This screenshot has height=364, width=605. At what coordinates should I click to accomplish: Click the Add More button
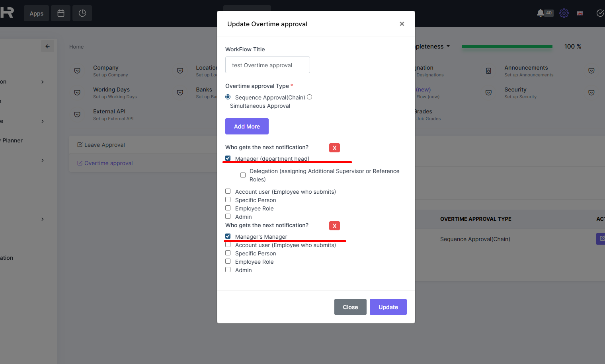click(x=247, y=127)
